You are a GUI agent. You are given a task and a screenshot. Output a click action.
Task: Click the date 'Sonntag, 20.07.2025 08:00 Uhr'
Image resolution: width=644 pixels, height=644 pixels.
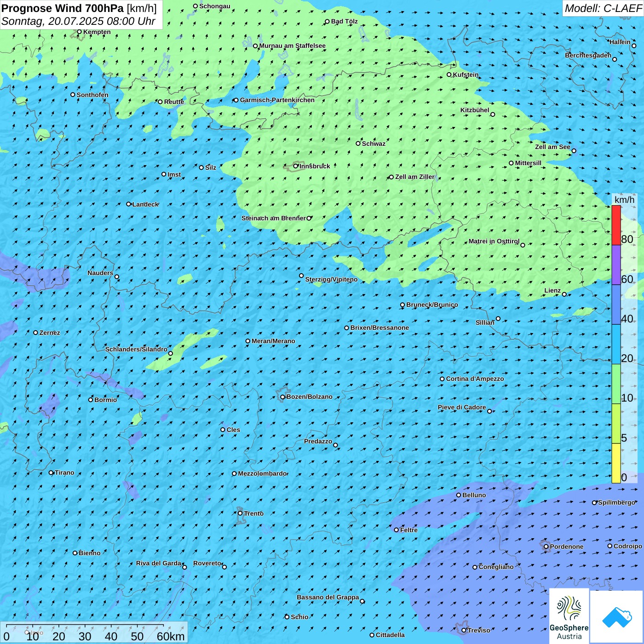78,21
